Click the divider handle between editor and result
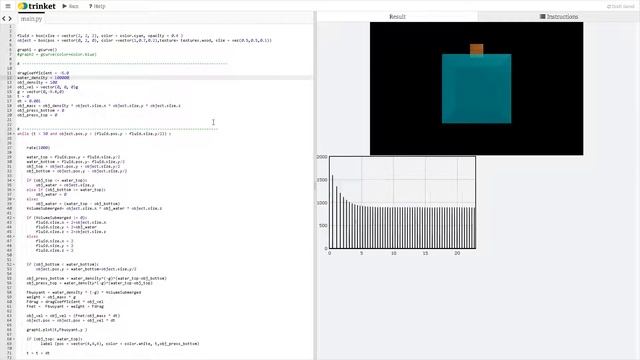Screen dimensions: 640x360 tap(315, 186)
